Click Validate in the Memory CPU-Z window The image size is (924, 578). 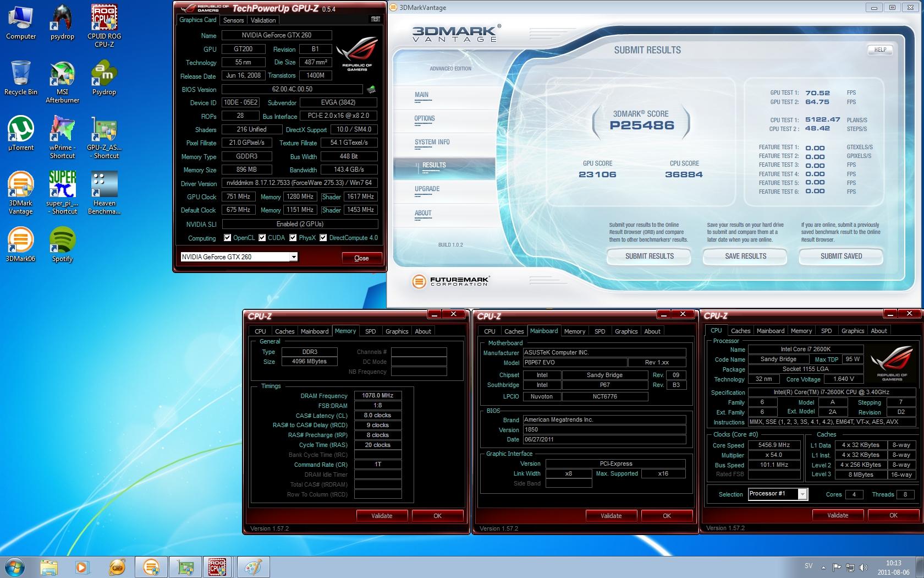pos(382,516)
